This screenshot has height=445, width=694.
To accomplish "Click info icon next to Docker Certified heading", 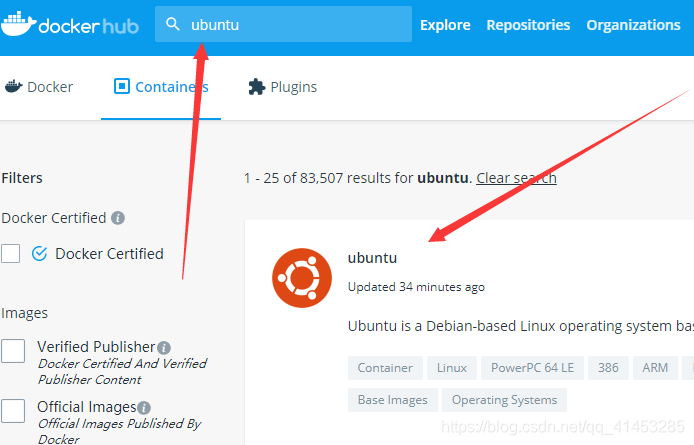I will (x=118, y=218).
